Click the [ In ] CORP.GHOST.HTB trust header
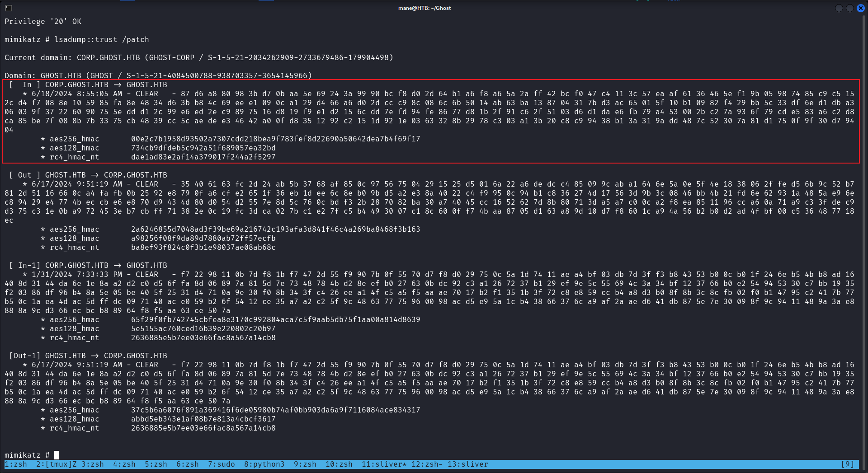The width and height of the screenshot is (868, 473). pyautogui.click(x=88, y=84)
